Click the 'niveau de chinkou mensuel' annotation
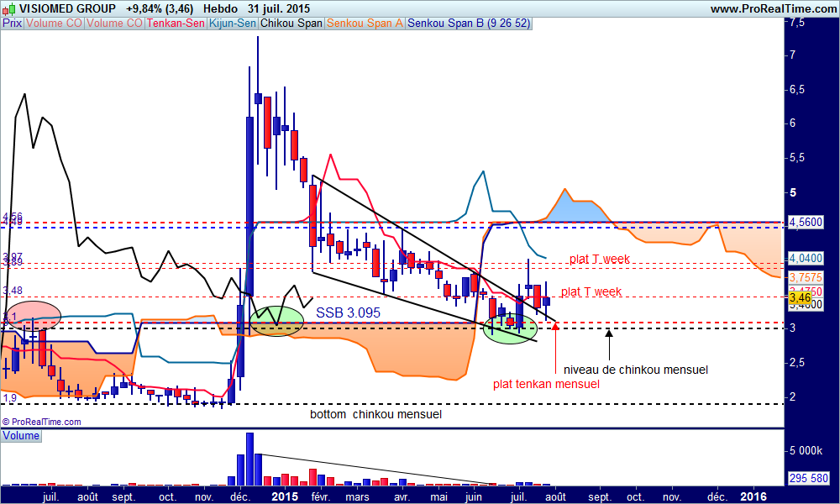 point(635,370)
